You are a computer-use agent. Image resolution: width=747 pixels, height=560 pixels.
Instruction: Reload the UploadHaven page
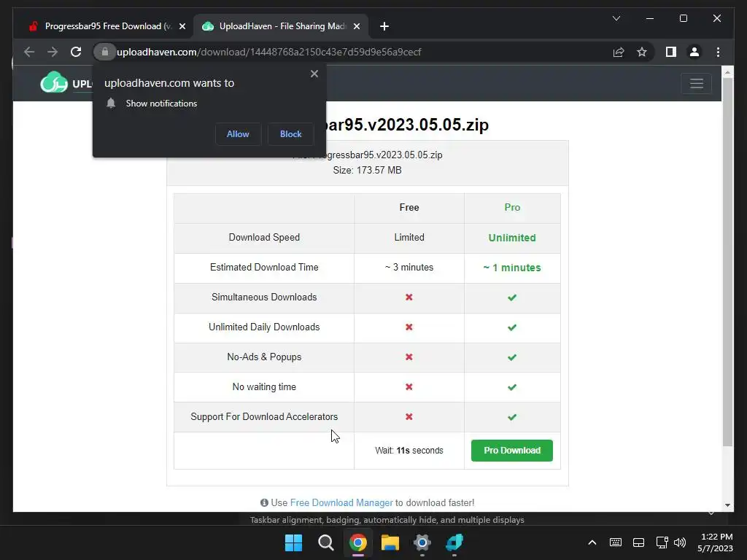click(x=76, y=52)
